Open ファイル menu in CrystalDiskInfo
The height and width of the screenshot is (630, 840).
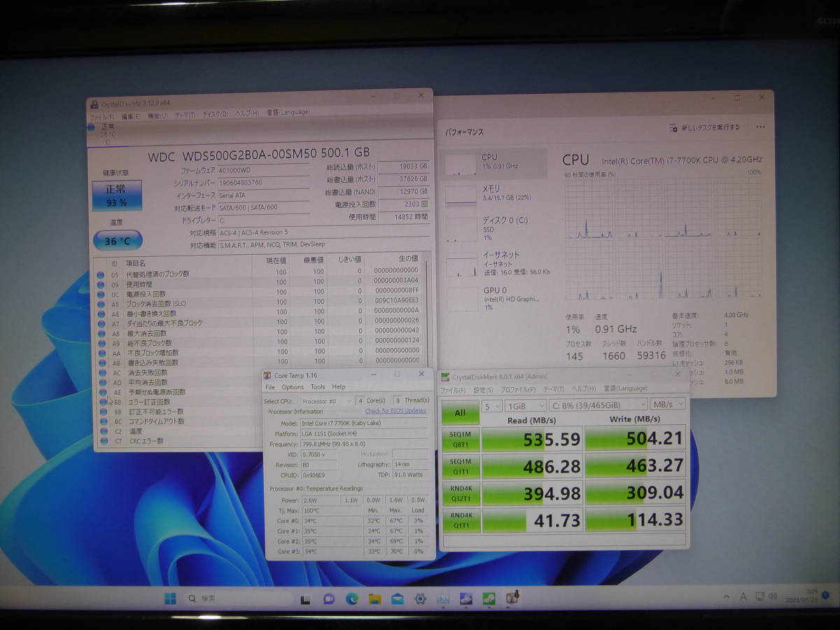tap(103, 116)
